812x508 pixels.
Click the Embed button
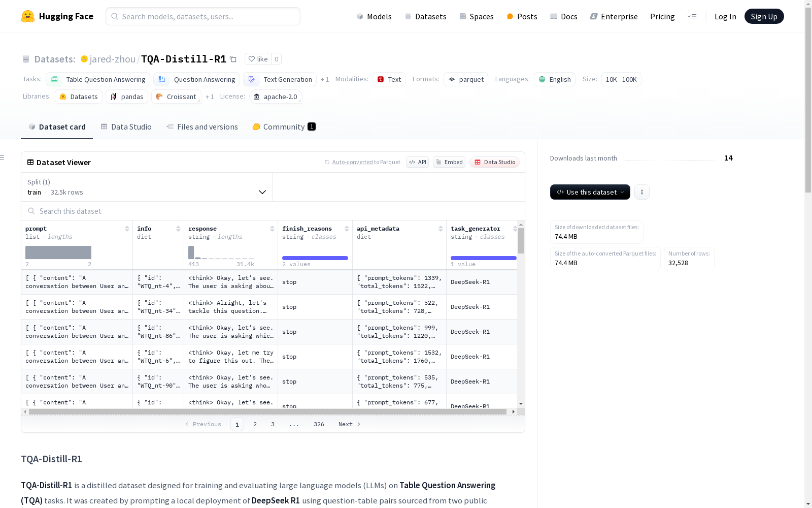(x=449, y=162)
